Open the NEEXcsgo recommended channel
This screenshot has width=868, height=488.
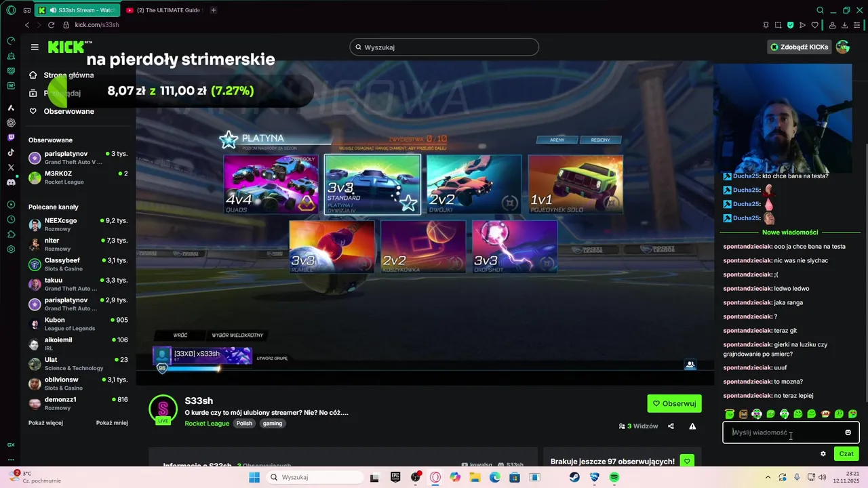pyautogui.click(x=78, y=224)
